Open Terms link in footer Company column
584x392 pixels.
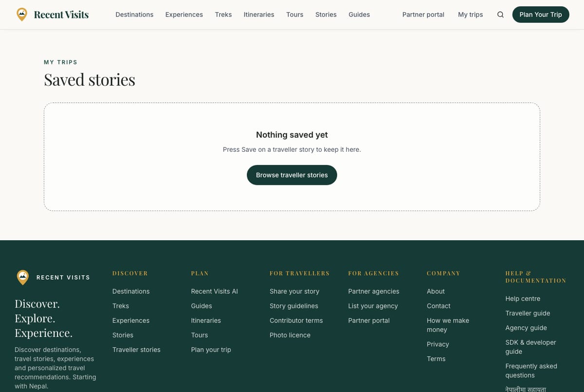point(436,359)
